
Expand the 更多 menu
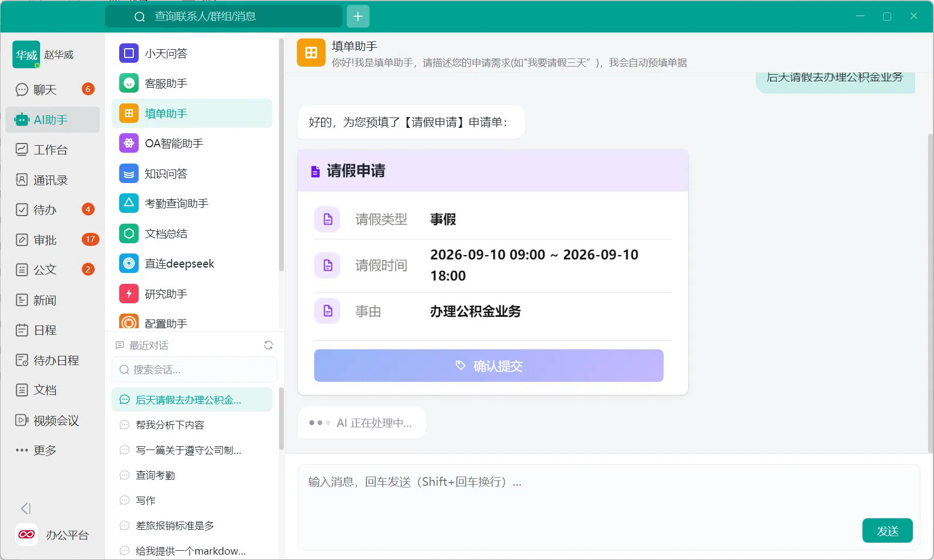pyautogui.click(x=53, y=450)
